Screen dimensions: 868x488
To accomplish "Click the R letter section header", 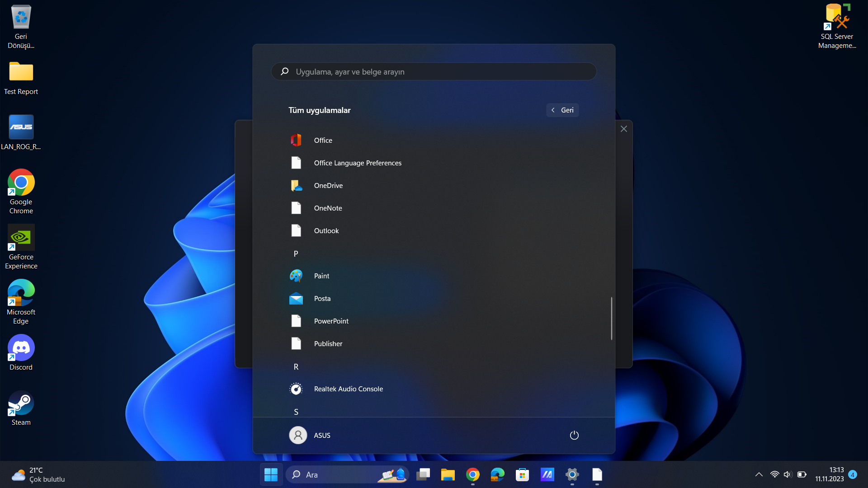I will (x=296, y=366).
